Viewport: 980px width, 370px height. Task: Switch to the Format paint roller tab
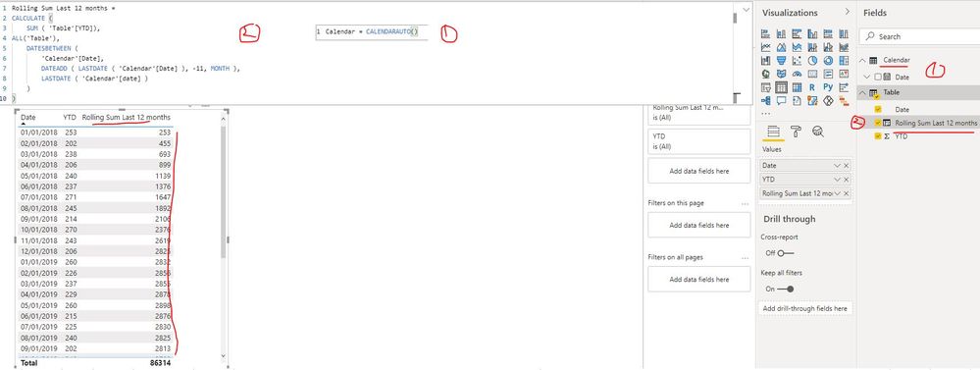pos(796,132)
